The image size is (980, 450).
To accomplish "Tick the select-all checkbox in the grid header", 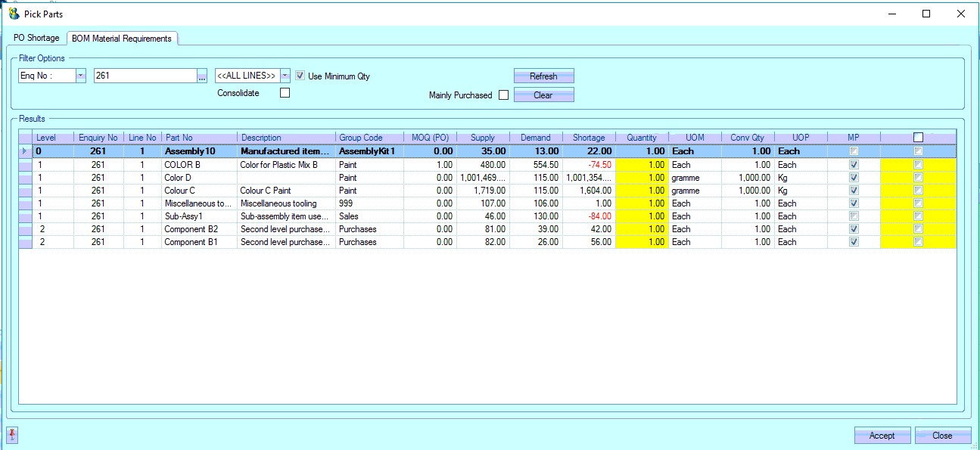I will click(x=918, y=138).
